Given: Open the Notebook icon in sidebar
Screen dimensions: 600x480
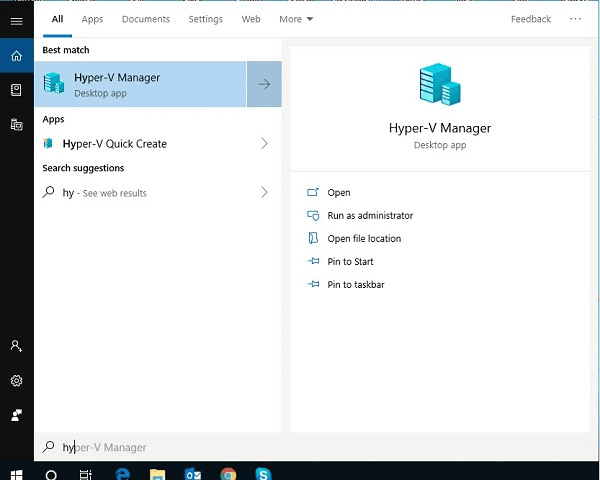Looking at the screenshot, I should [16, 90].
